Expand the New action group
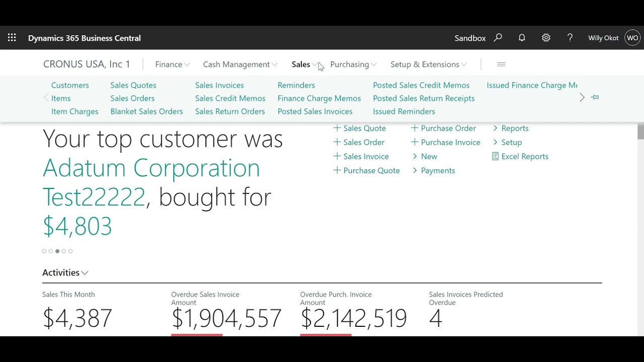The height and width of the screenshot is (362, 644). (x=425, y=156)
